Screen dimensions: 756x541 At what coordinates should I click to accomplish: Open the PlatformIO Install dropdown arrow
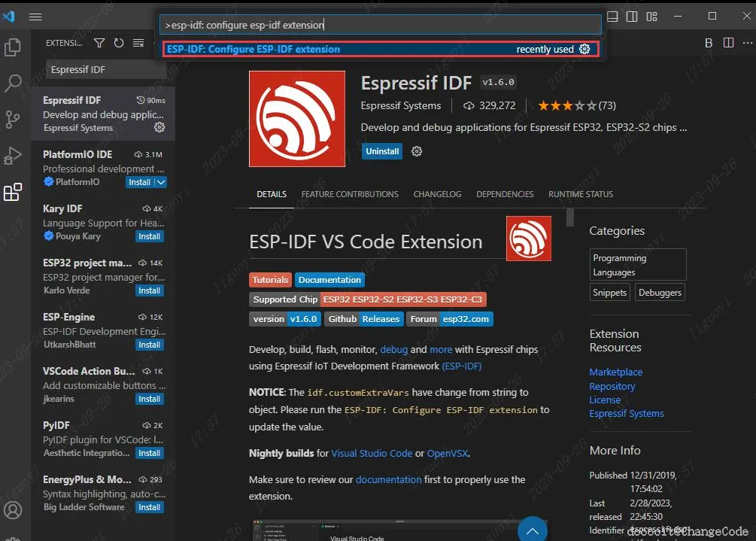point(161,182)
